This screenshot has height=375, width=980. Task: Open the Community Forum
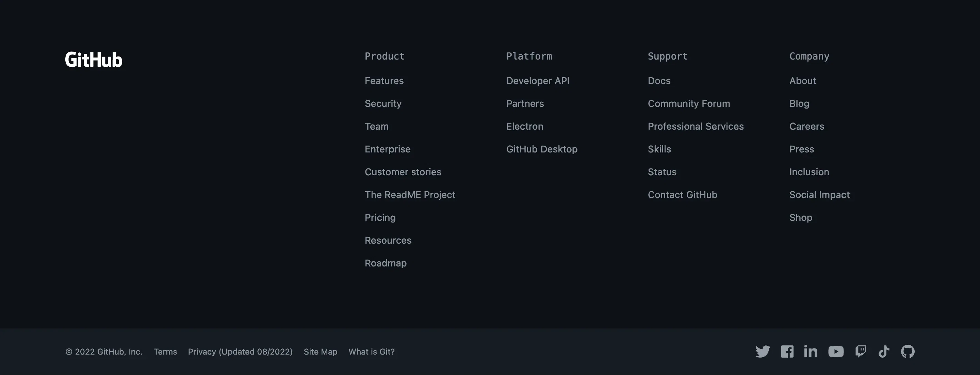689,103
